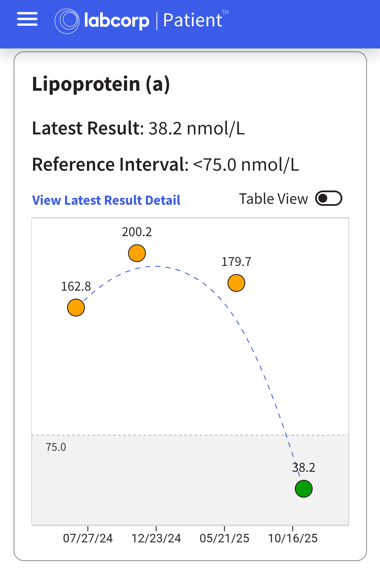Click the Labcorp circular logo icon
The width and height of the screenshot is (380, 588).
coord(67,21)
